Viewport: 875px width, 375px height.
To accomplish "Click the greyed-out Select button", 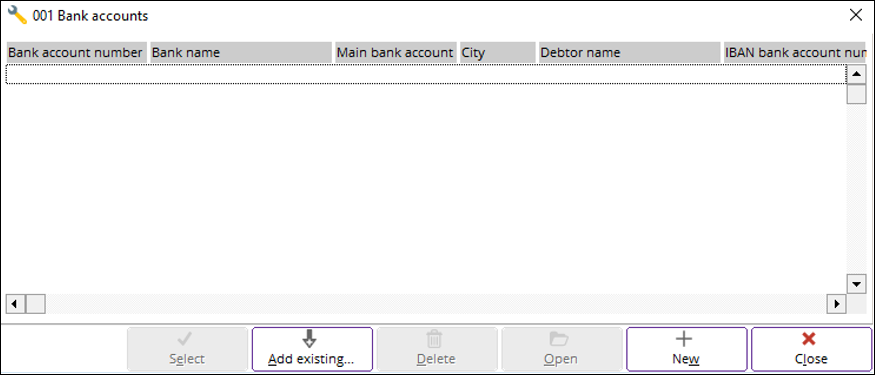I will point(188,349).
